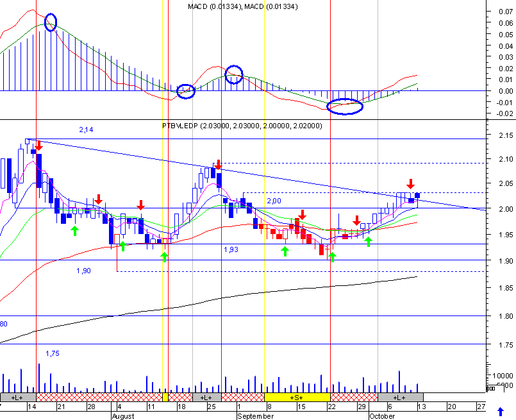Click the September month label
516x420 pixels.
coord(255,416)
